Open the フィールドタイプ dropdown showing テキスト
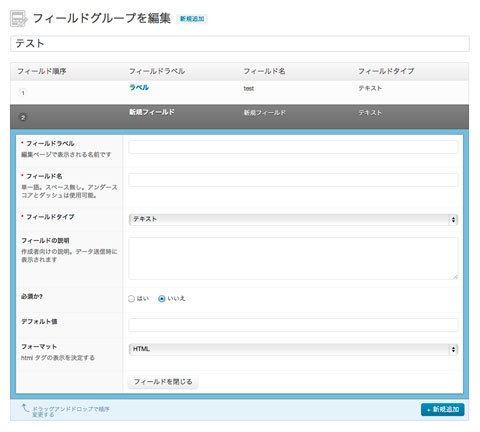 pos(293,219)
